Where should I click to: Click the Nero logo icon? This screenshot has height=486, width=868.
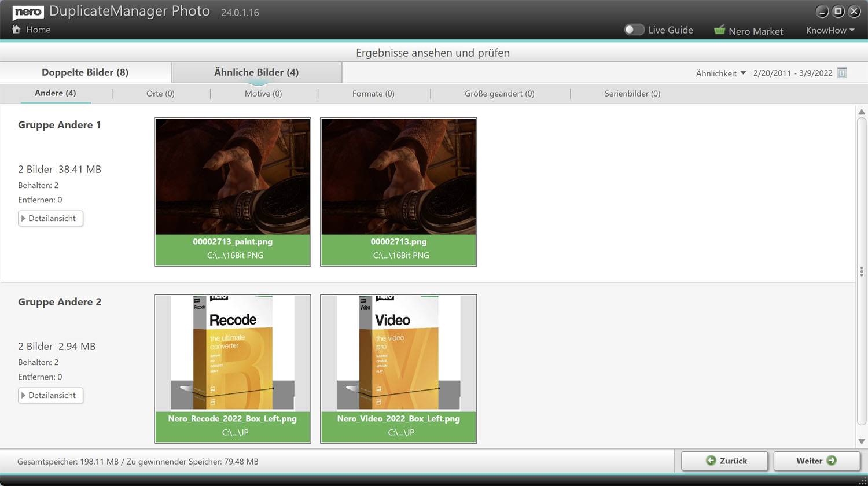click(x=29, y=12)
